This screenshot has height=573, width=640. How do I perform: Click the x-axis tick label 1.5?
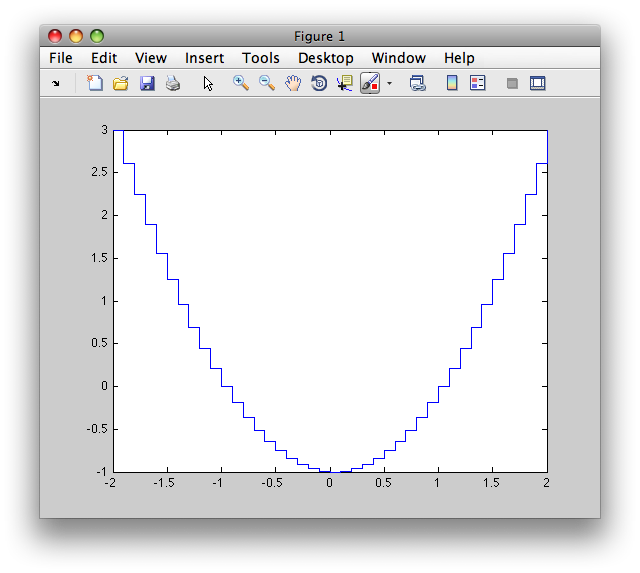[491, 483]
